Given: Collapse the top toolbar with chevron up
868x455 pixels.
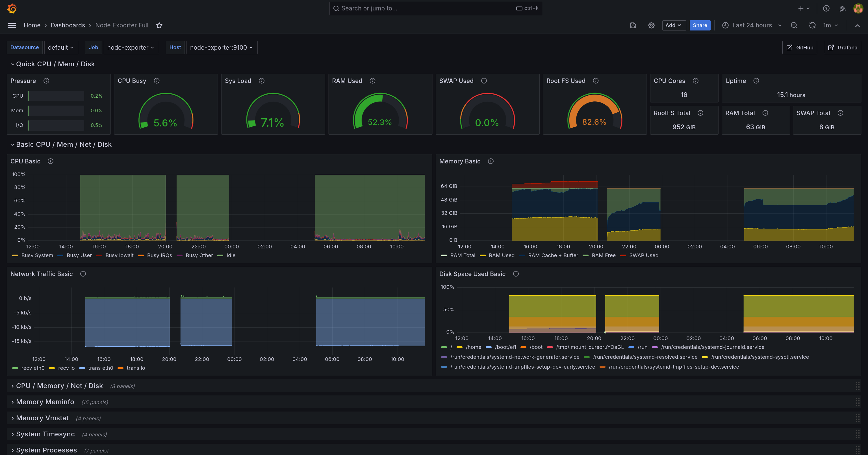Looking at the screenshot, I should 857,25.
